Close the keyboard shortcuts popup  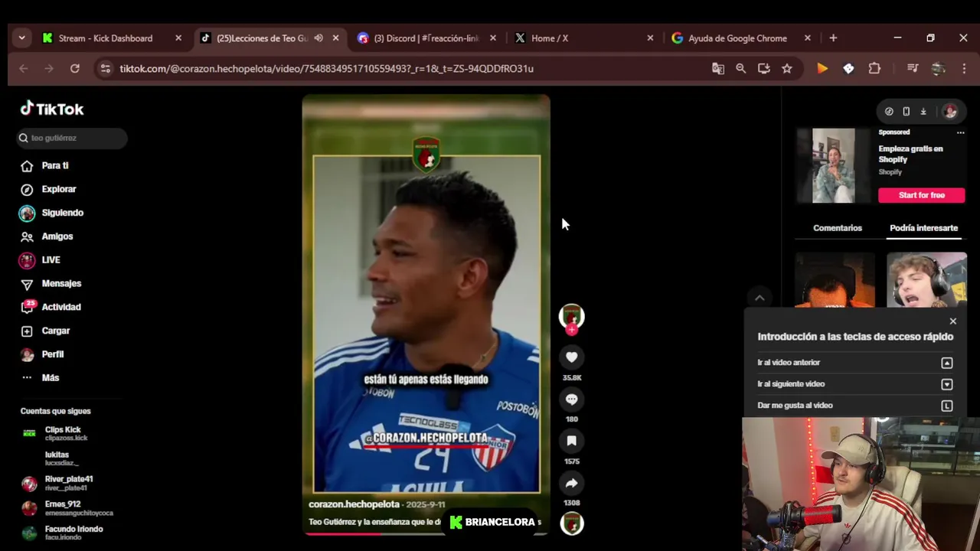(x=952, y=321)
